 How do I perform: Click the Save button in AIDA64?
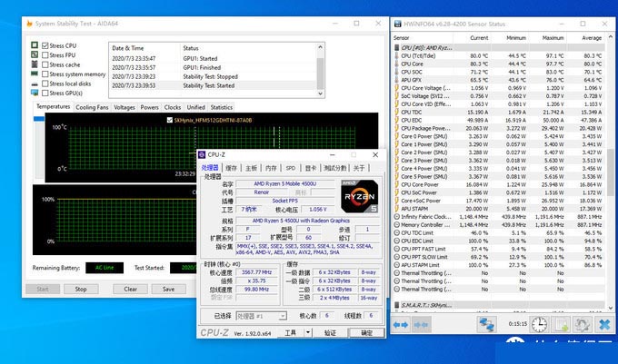point(168,289)
